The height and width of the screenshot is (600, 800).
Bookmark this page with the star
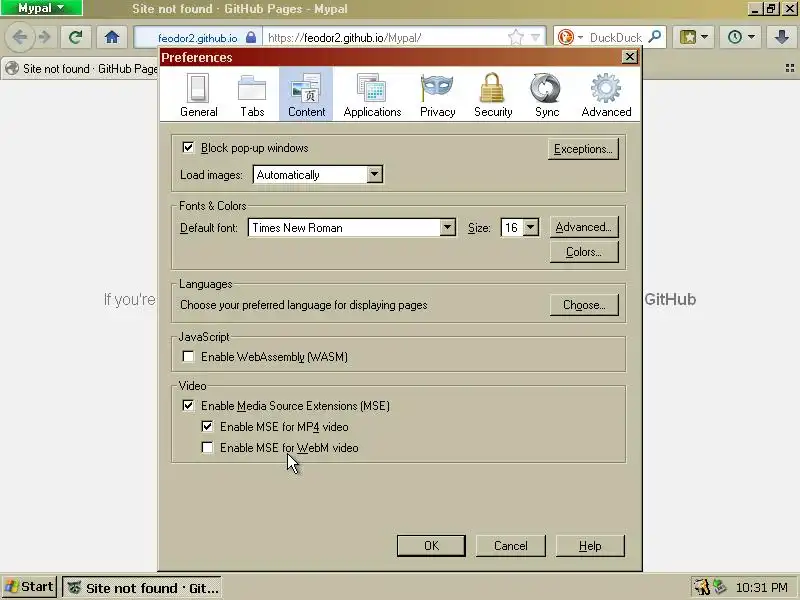pyautogui.click(x=516, y=37)
